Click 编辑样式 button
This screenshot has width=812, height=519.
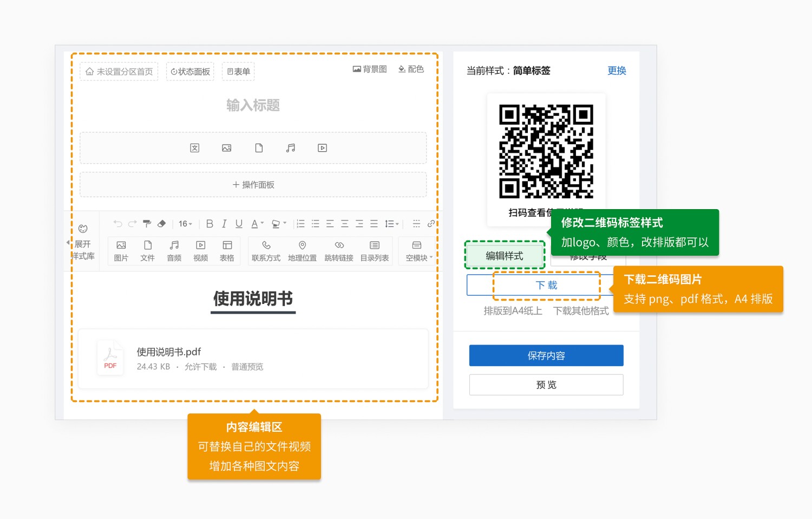tap(505, 256)
